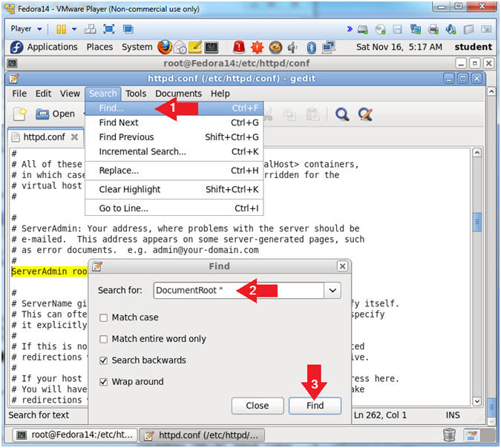The width and height of the screenshot is (501, 448).
Task: Uncheck the Search backwards checkbox
Action: pos(103,360)
